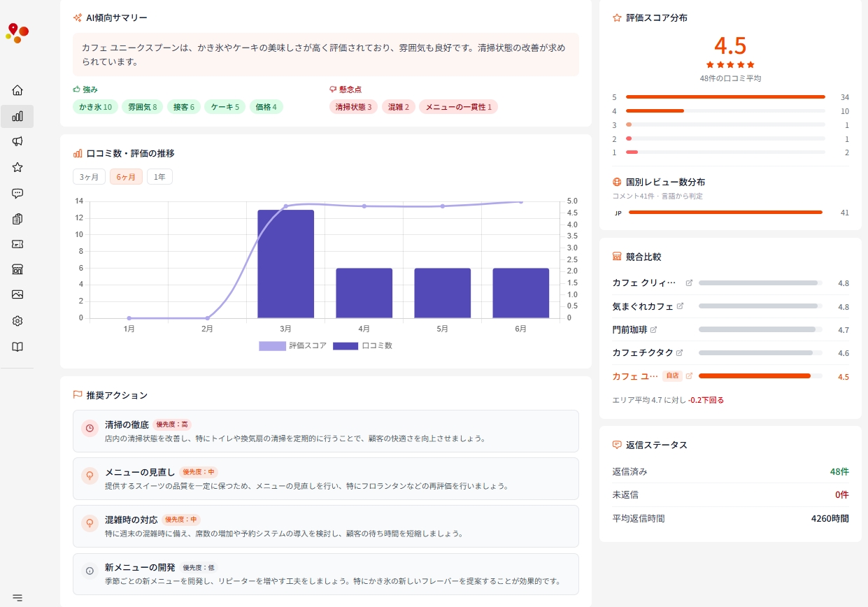This screenshot has width=868, height=607.
Task: Click the 気まぐれカフェ competitor name
Action: point(643,306)
